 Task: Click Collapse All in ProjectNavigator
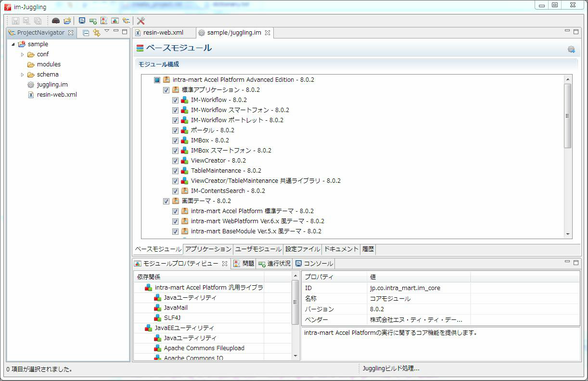(x=86, y=33)
